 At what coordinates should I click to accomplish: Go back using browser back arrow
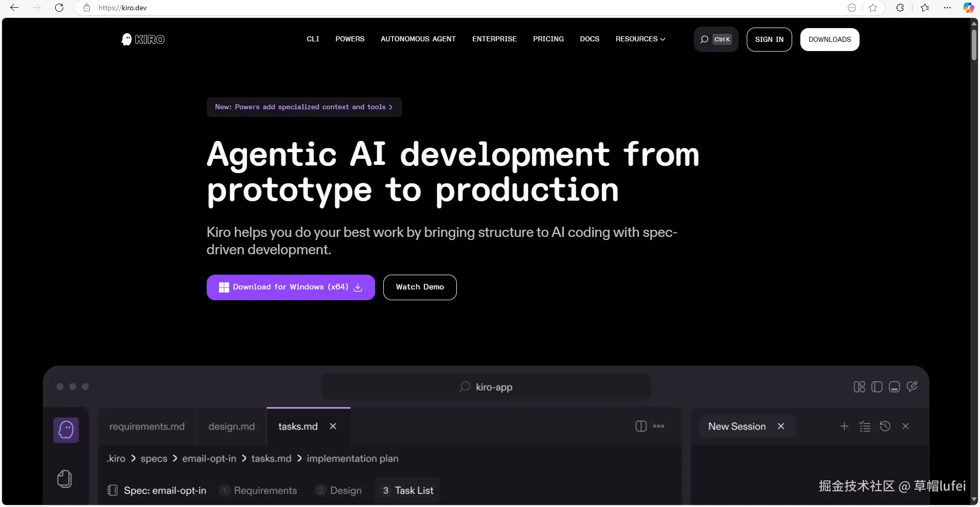click(x=14, y=8)
